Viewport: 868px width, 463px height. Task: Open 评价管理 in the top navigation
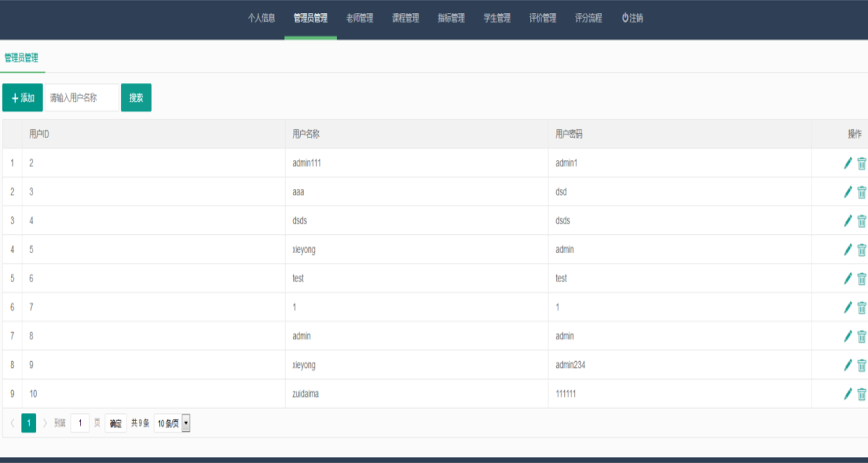click(542, 19)
